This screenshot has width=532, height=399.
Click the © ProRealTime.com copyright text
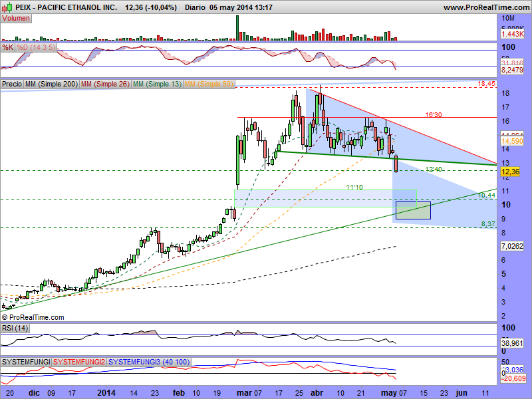tap(33, 318)
